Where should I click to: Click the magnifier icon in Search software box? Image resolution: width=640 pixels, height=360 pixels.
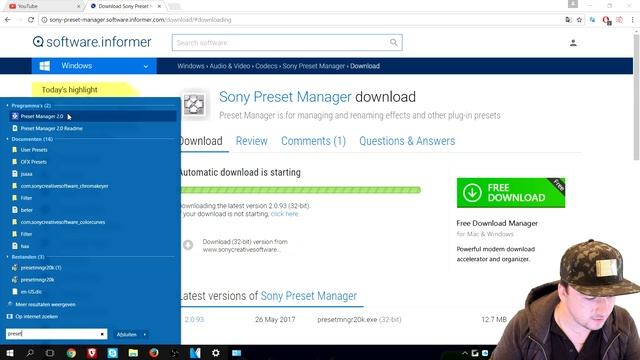pyautogui.click(x=393, y=42)
